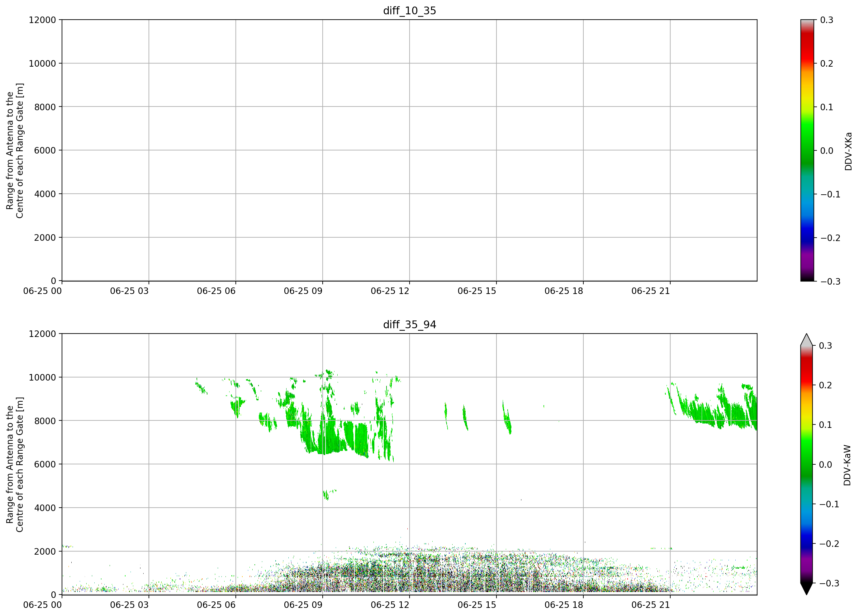
Task: Click the −0.2 tick on DDV-XKa colorbar
Action: tap(830, 237)
